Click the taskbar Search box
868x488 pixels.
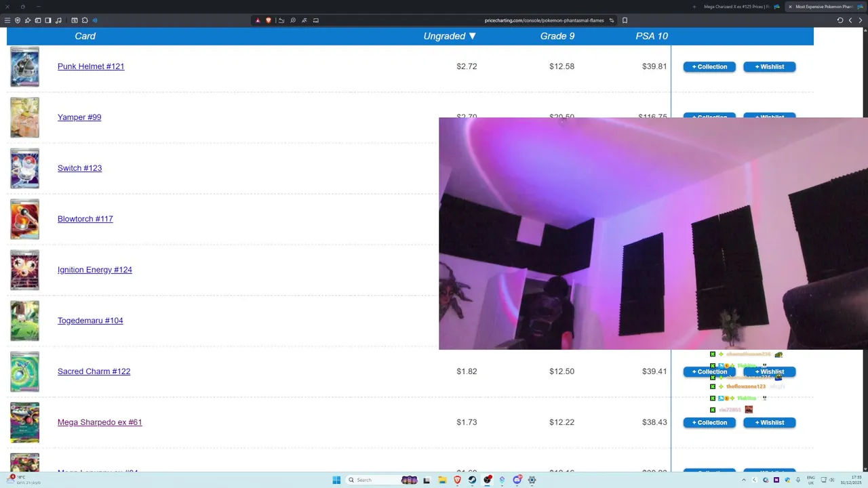click(382, 480)
